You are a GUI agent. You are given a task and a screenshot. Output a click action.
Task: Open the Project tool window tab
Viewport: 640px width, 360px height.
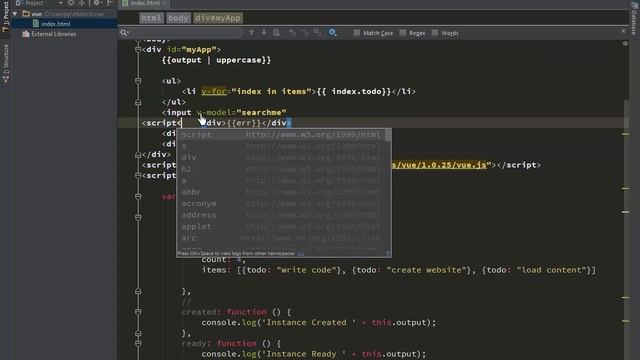click(5, 16)
